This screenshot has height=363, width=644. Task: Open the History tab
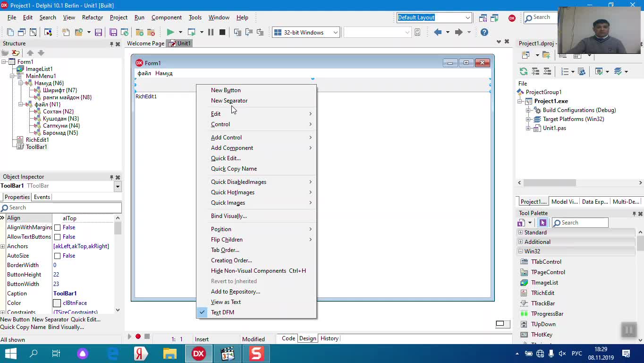[329, 338]
